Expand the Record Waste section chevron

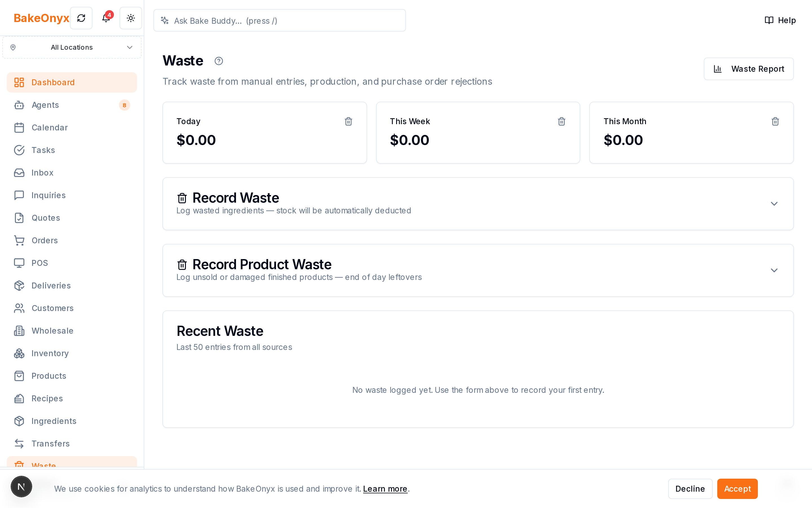(774, 204)
